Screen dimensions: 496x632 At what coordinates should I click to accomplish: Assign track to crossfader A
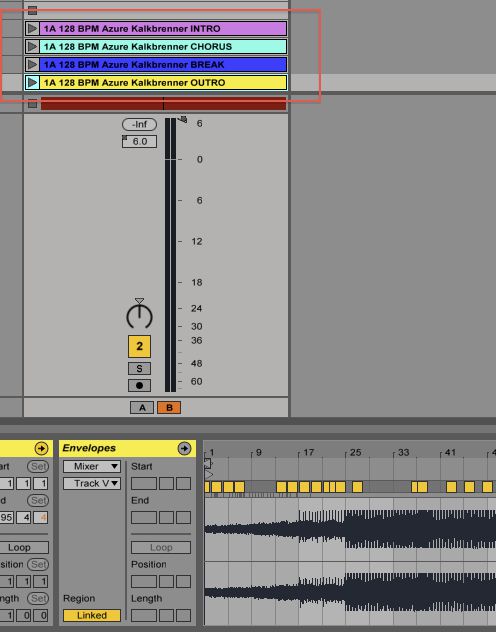pyautogui.click(x=142, y=407)
